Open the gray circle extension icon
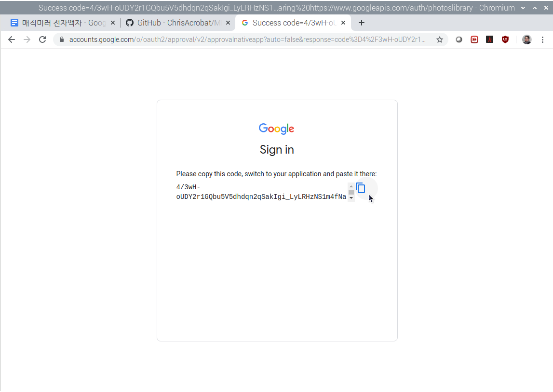The image size is (553, 392). (x=459, y=39)
